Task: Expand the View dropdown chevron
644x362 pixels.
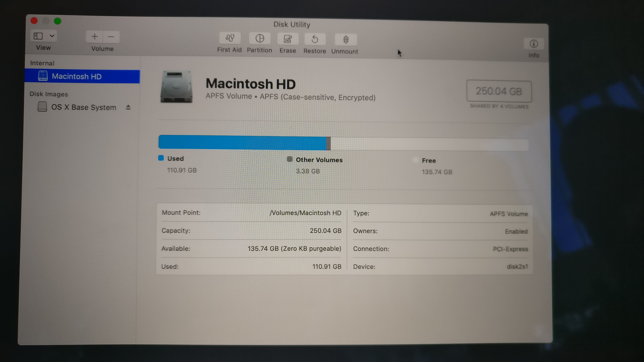Action: tap(52, 36)
